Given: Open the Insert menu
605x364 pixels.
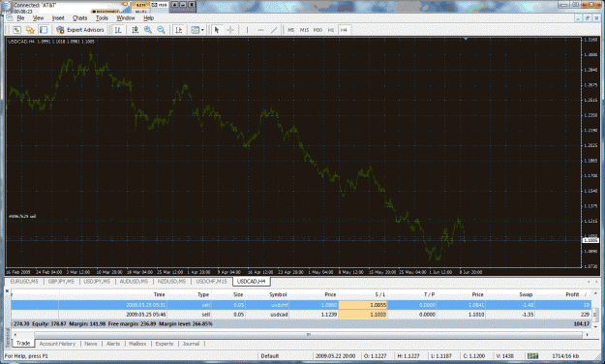Looking at the screenshot, I should click(x=58, y=17).
